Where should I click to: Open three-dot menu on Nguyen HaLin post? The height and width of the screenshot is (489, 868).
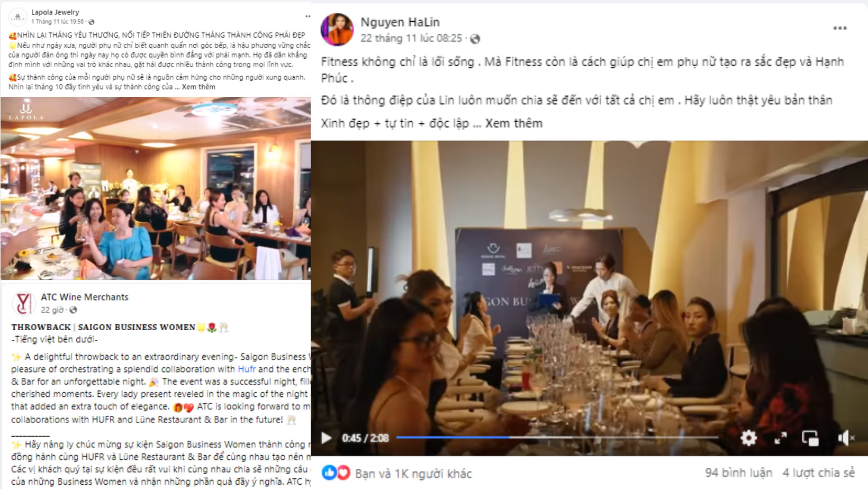click(x=839, y=28)
